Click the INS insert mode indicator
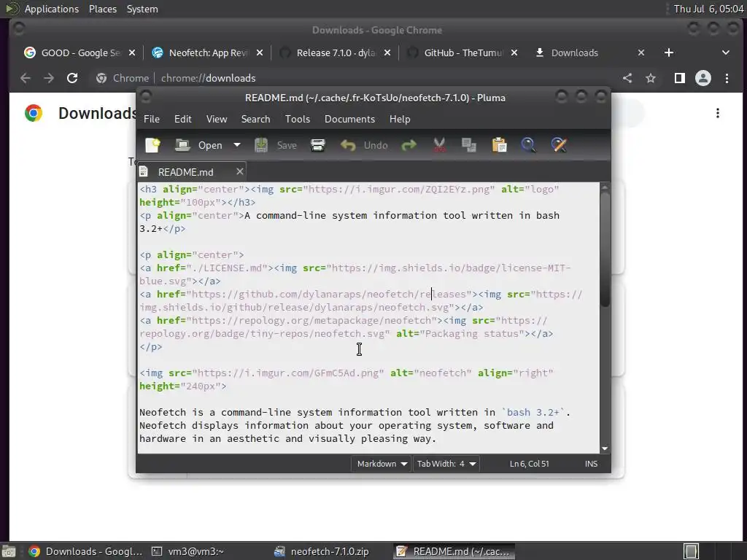 pos(591,464)
